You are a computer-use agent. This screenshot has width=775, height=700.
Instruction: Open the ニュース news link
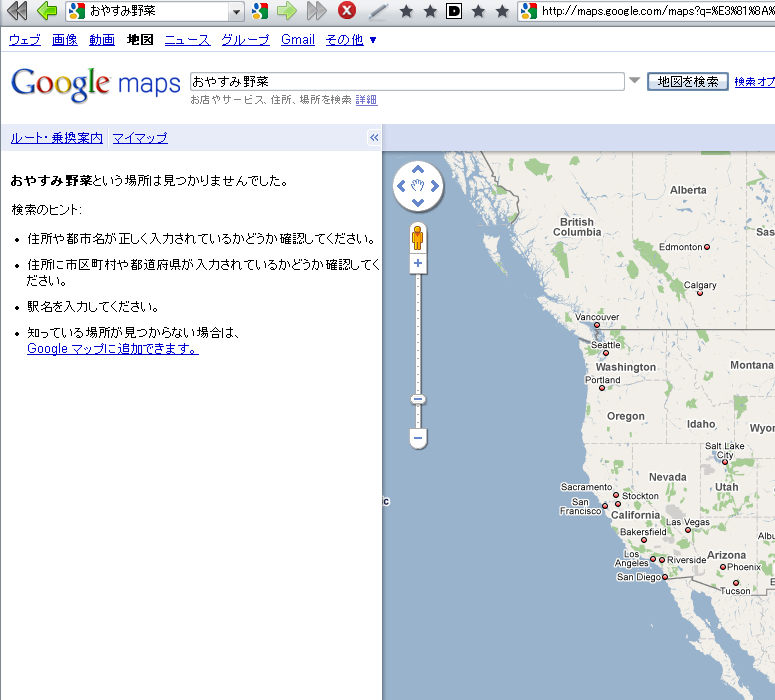[187, 40]
